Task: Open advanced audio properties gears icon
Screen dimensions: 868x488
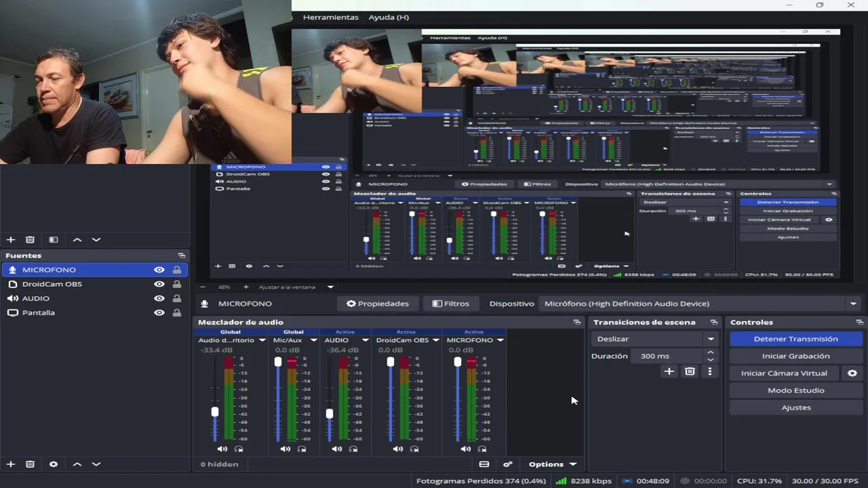Action: click(x=508, y=464)
